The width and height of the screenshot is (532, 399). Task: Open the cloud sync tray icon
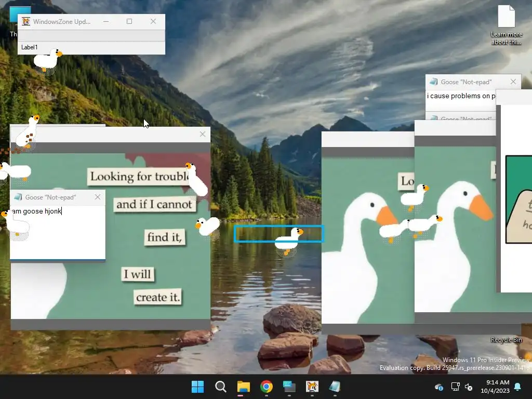[x=438, y=387]
